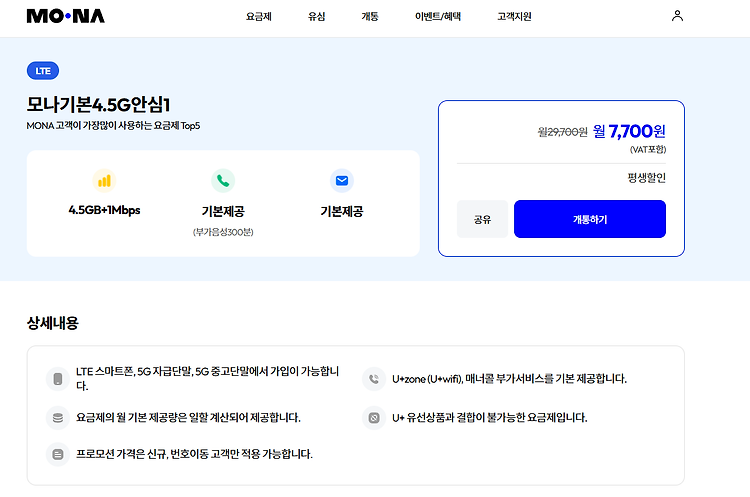Click the blue message envelope icon
750x497 pixels.
342,181
